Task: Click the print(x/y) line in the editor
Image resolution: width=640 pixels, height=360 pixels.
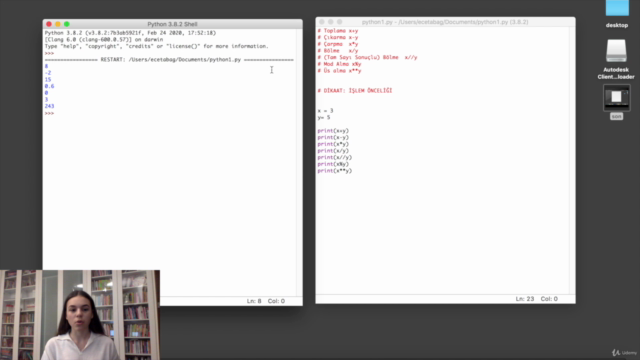Action: (333, 151)
